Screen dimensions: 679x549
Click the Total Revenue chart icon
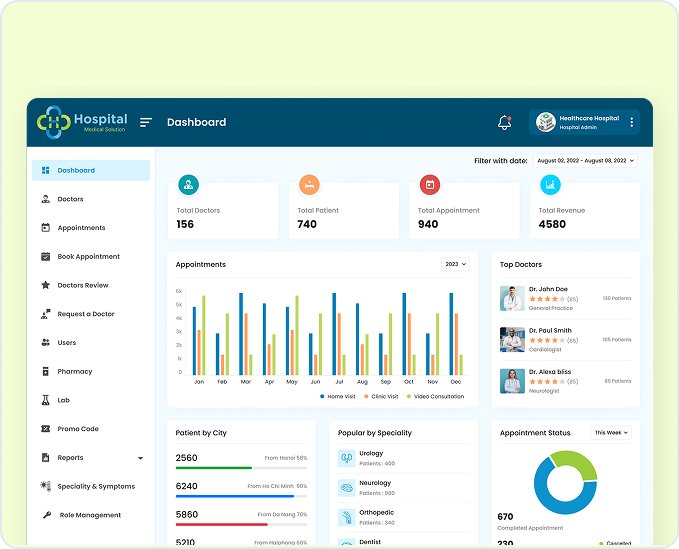coord(550,185)
